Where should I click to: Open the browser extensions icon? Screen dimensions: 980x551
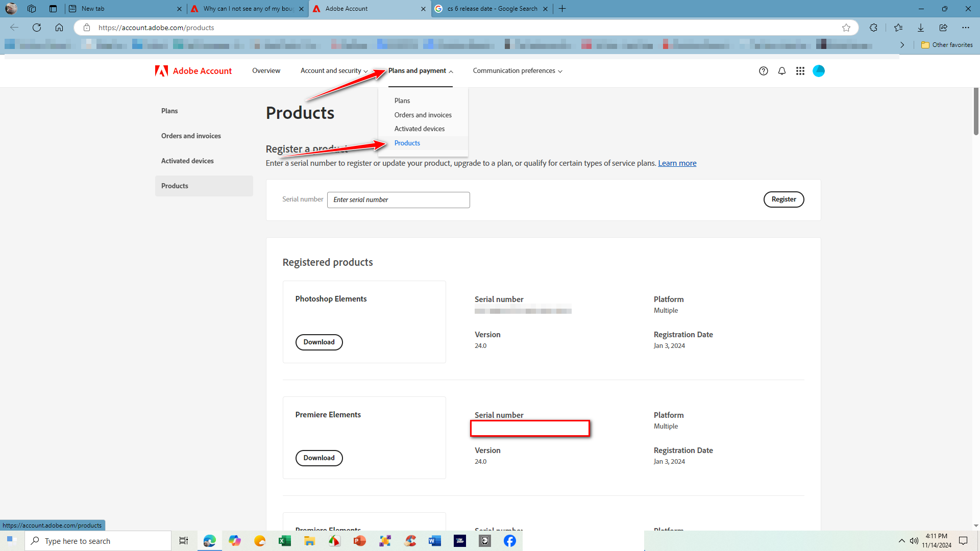(x=873, y=28)
